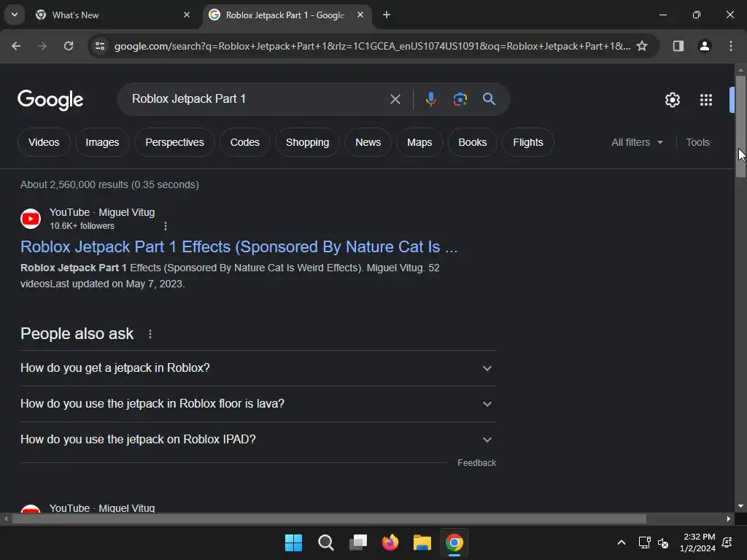
Task: Bookmark this page with the star icon
Action: [642, 46]
